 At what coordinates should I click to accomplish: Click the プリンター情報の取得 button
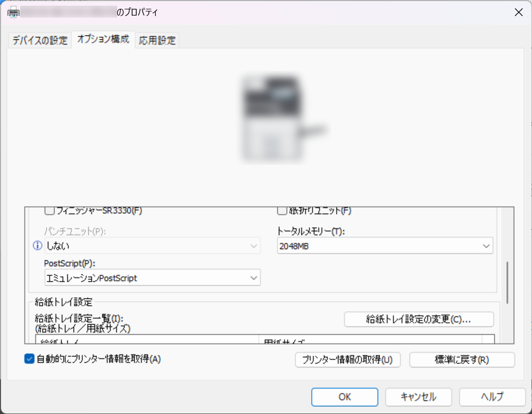(347, 360)
